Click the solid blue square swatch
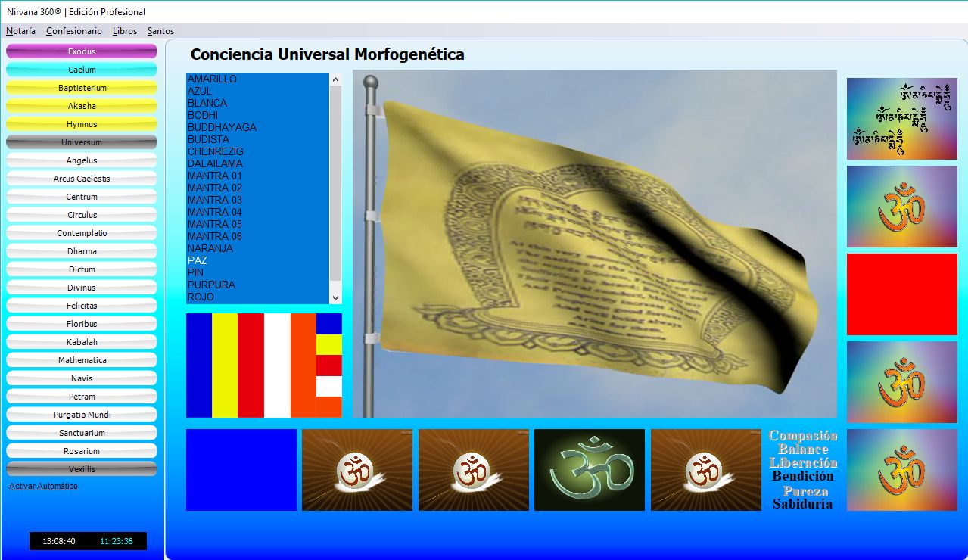The image size is (968, 560). [x=241, y=470]
